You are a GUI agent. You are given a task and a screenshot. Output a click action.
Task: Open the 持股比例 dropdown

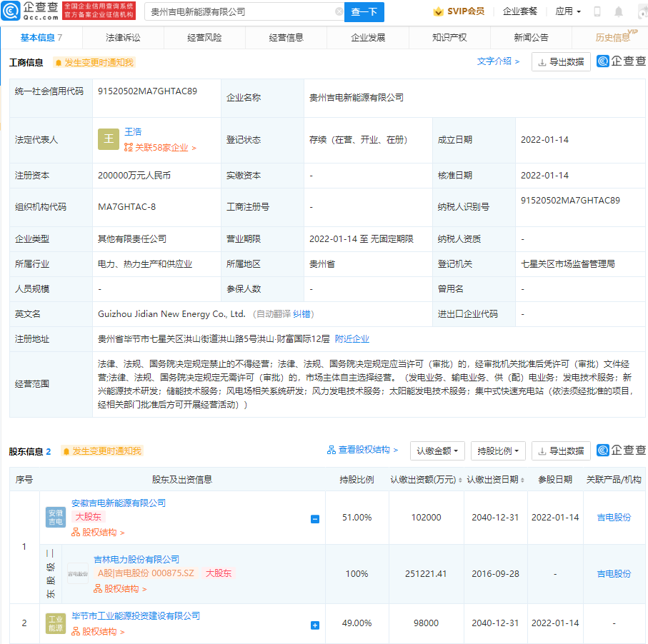(x=498, y=451)
